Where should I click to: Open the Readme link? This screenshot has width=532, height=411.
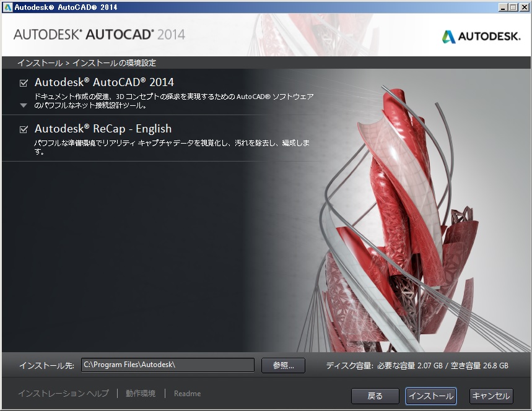coord(187,394)
